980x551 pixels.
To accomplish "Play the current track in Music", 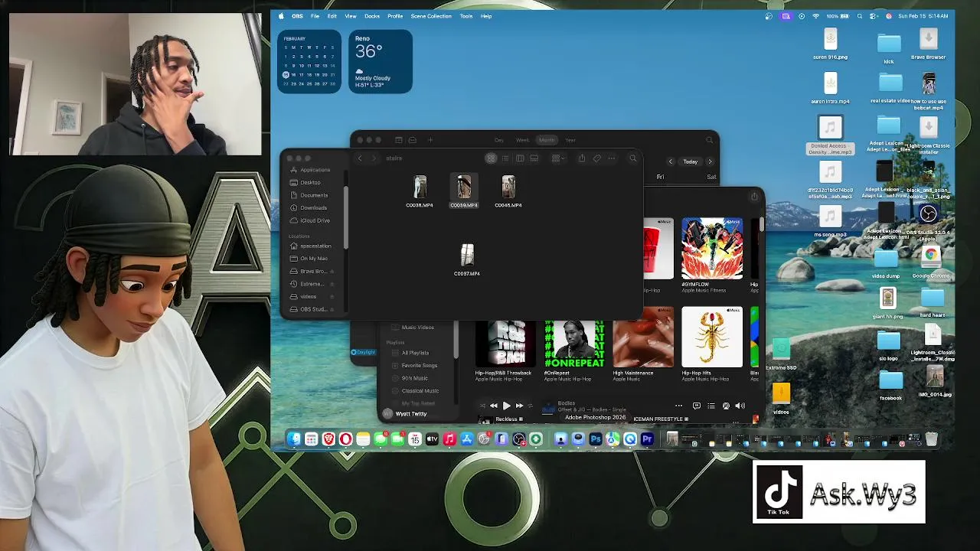I will [x=506, y=406].
